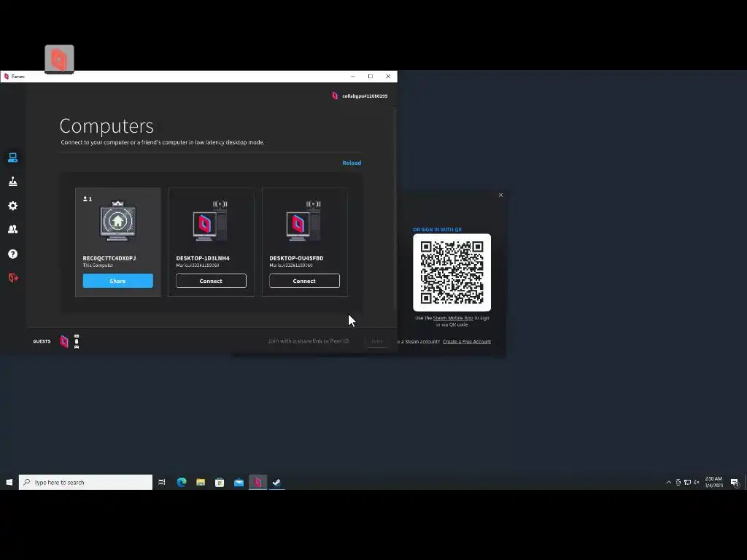
Task: Launch Microsoft Edge from taskbar
Action: coord(182,483)
